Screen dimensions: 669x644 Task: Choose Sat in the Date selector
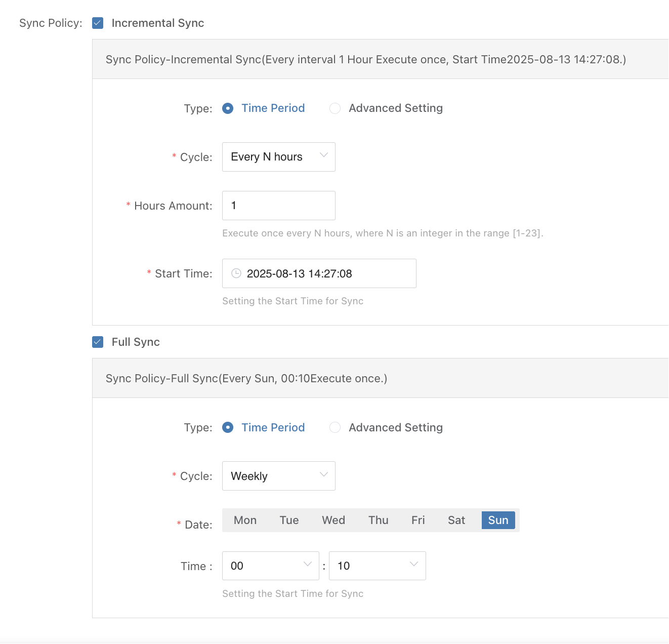coord(456,520)
